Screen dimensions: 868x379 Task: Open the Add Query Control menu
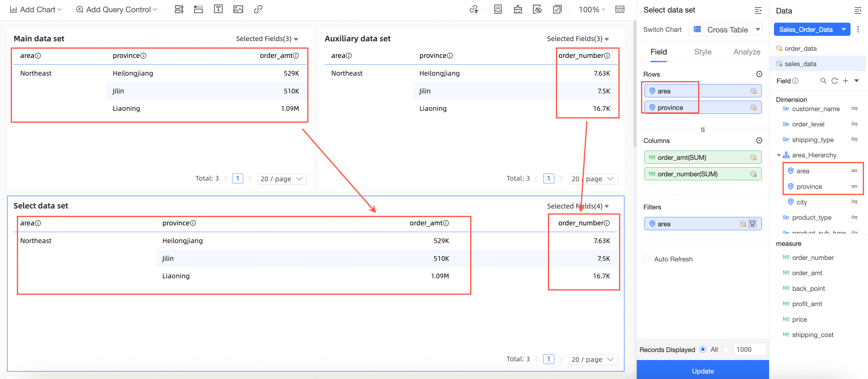pos(116,9)
